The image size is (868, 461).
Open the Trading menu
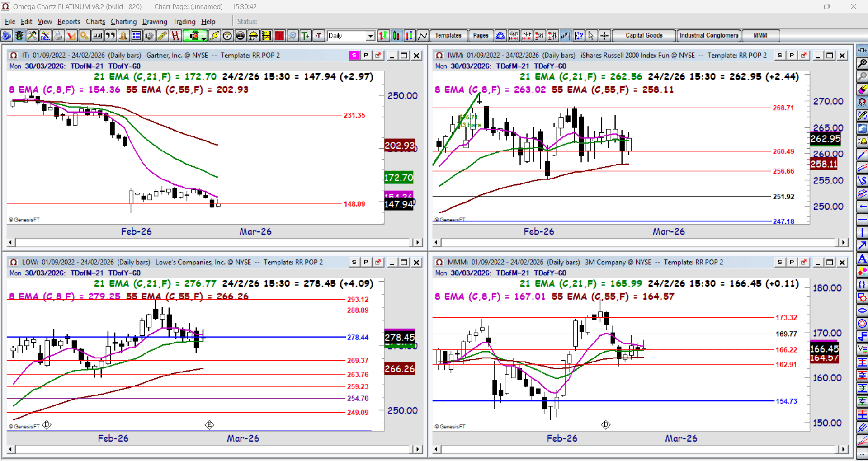tap(184, 22)
